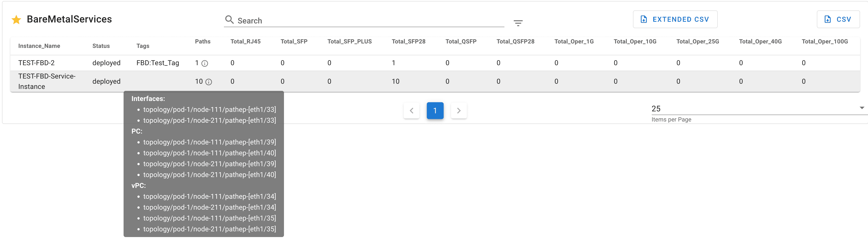
Task: Click the BareMetalServices page title
Action: (69, 19)
